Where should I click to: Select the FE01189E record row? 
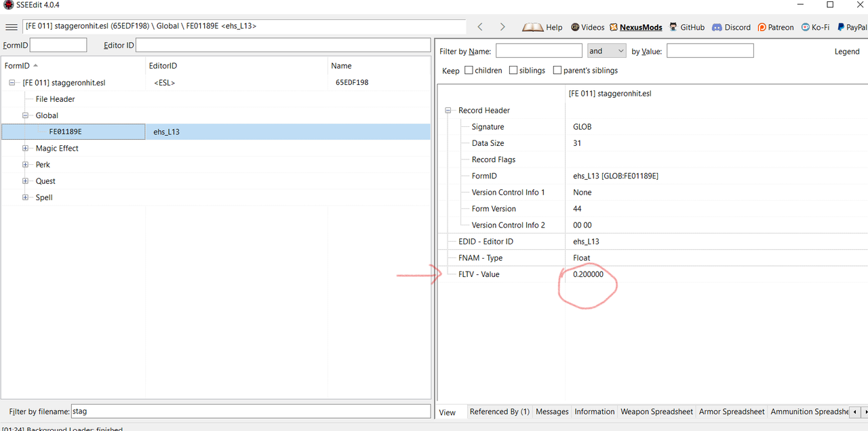pyautogui.click(x=216, y=132)
